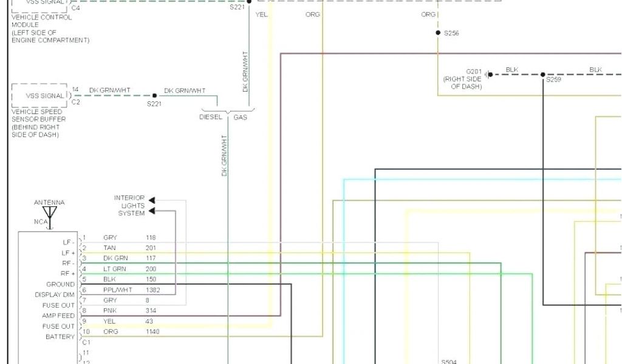Select the S221 splice dot near the speed sensor buffer

pos(154,95)
